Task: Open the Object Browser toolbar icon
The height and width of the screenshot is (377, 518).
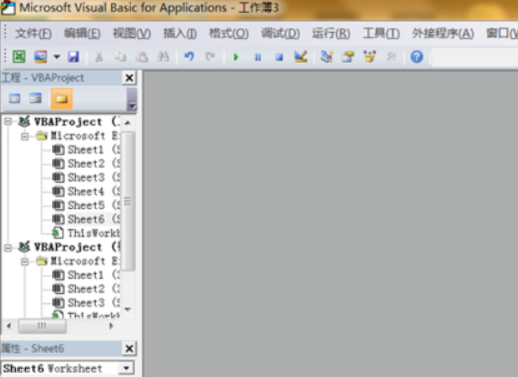Action: click(369, 57)
